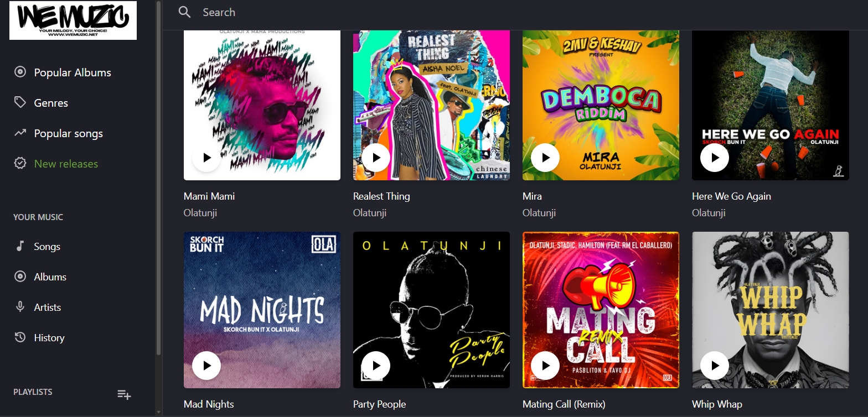Select New releases in sidebar
The height and width of the screenshot is (417, 868).
pos(56,164)
